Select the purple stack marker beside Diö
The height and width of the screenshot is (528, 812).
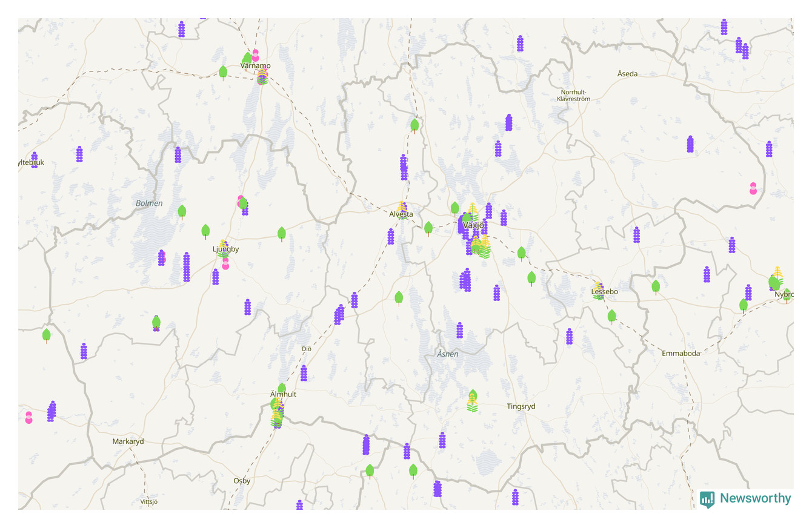pyautogui.click(x=304, y=373)
